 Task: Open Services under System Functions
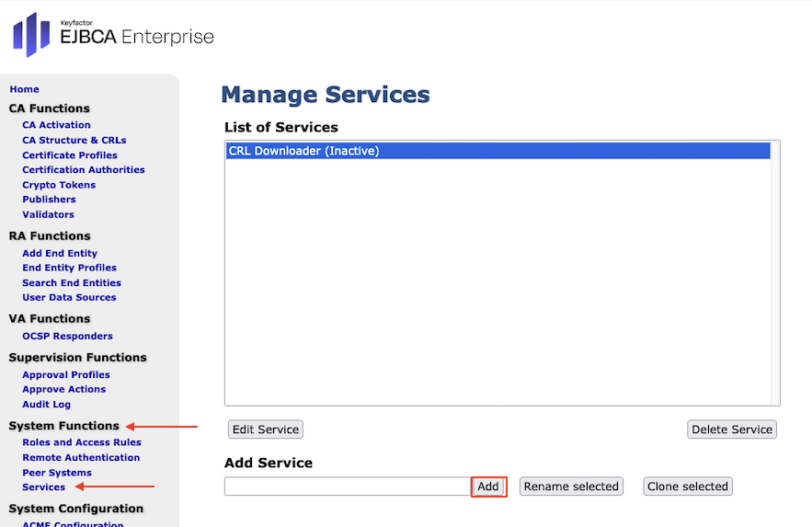coord(43,487)
